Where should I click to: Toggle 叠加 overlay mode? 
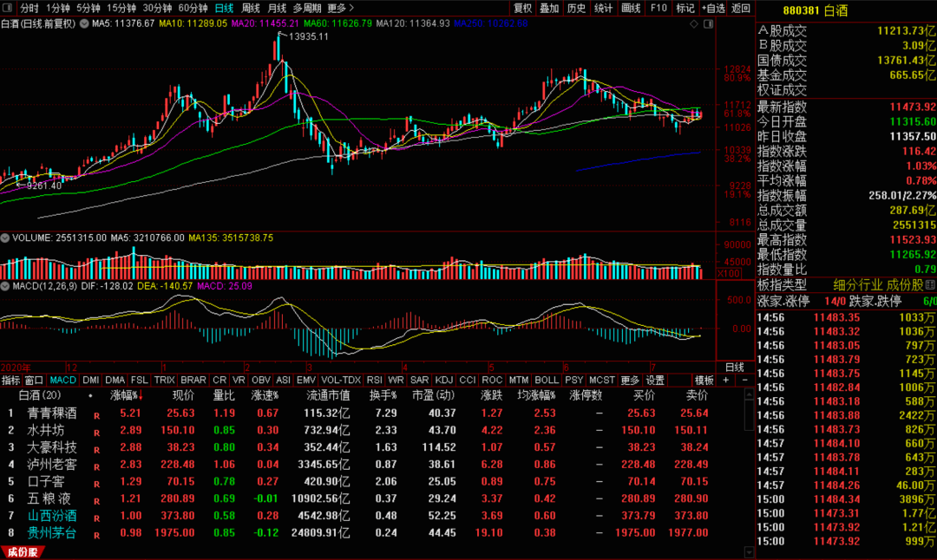(x=549, y=8)
